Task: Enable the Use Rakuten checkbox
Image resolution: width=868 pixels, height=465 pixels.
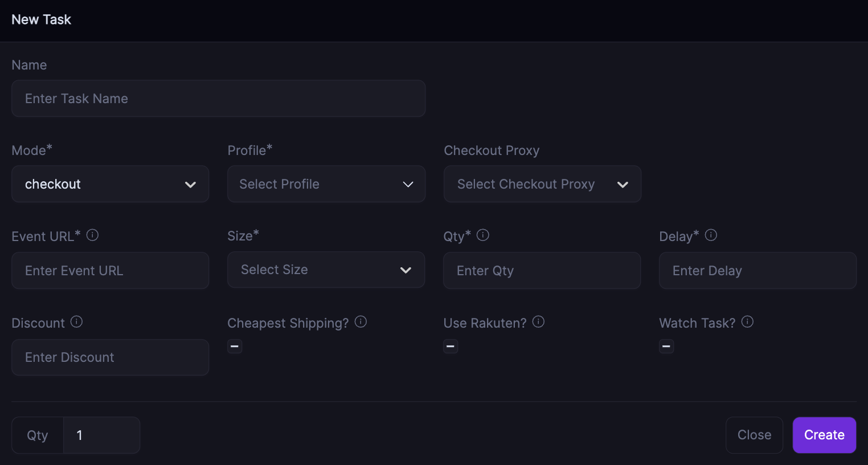Action: point(451,346)
